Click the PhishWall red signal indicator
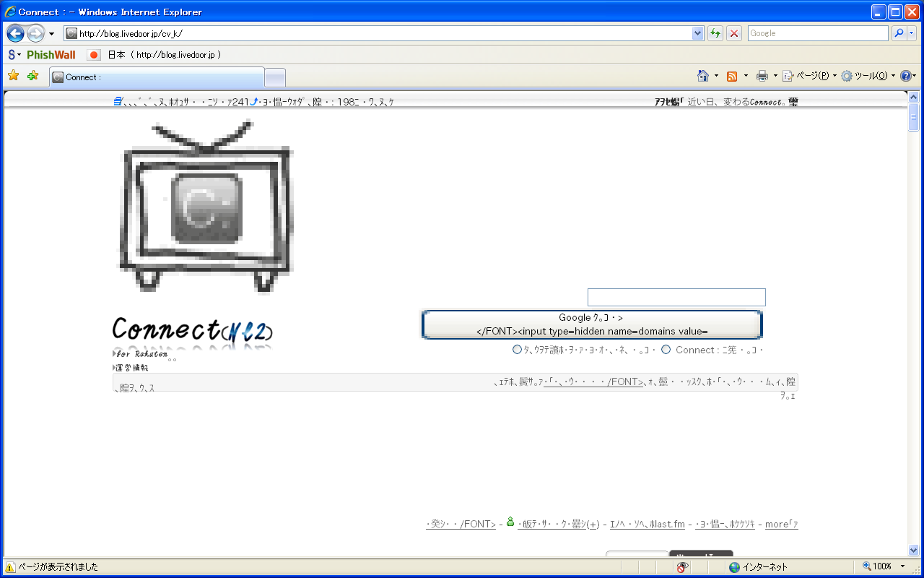The height and width of the screenshot is (578, 924). 94,55
